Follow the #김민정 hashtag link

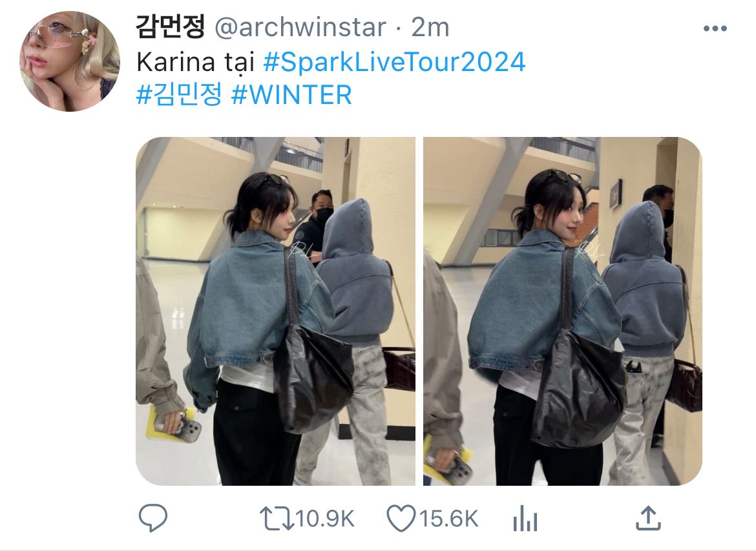pos(180,94)
